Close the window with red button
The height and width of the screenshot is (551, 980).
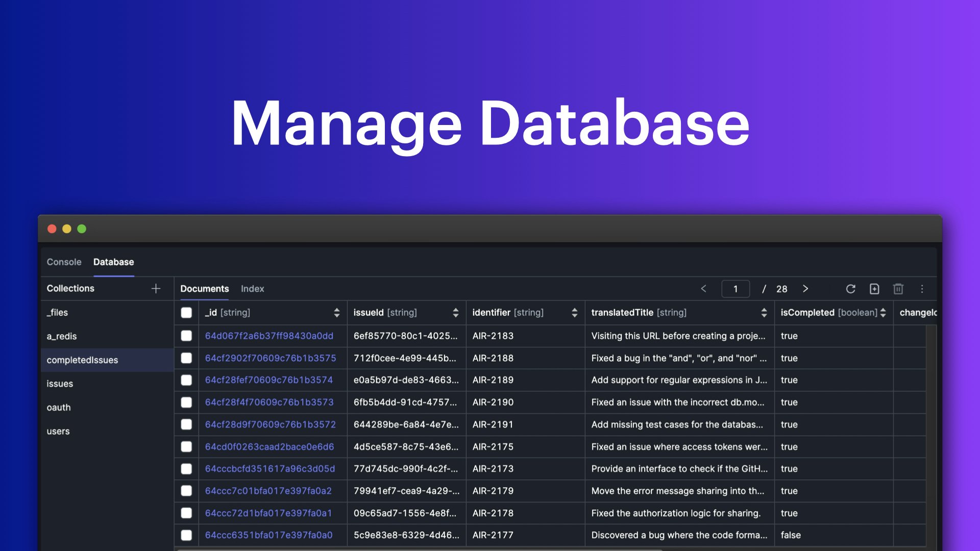pos(52,229)
